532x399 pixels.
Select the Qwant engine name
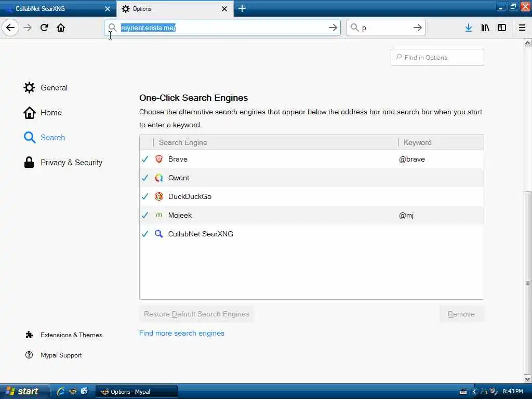179,178
